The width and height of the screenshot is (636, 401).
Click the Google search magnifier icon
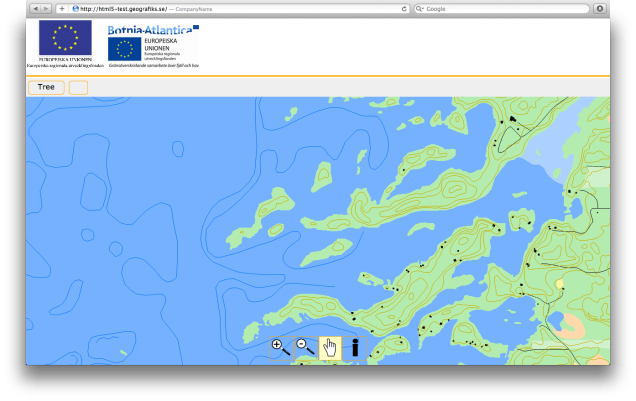pos(419,8)
